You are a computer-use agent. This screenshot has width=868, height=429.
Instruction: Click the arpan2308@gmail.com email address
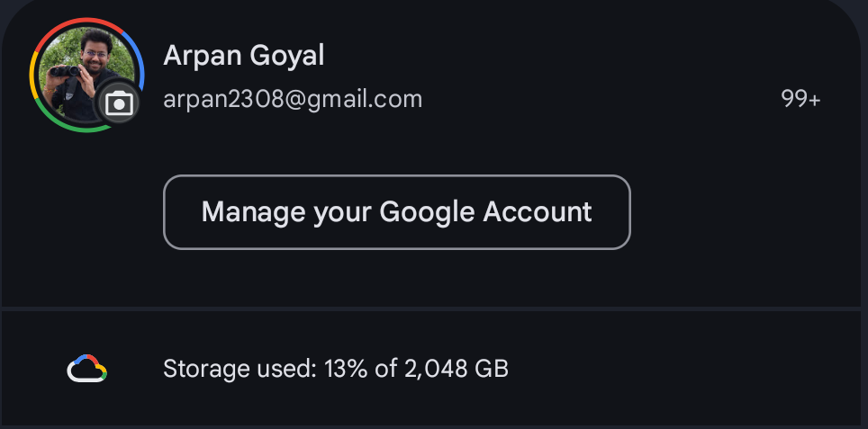(x=293, y=99)
